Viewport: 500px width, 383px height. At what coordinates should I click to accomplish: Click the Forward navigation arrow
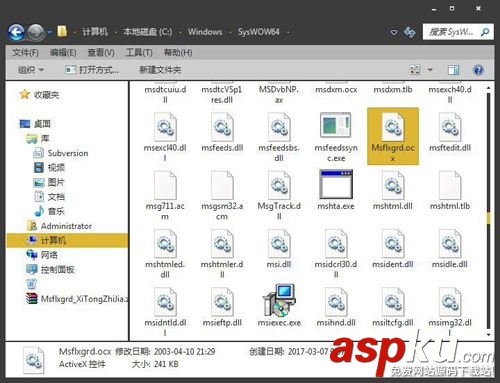pyautogui.click(x=36, y=32)
